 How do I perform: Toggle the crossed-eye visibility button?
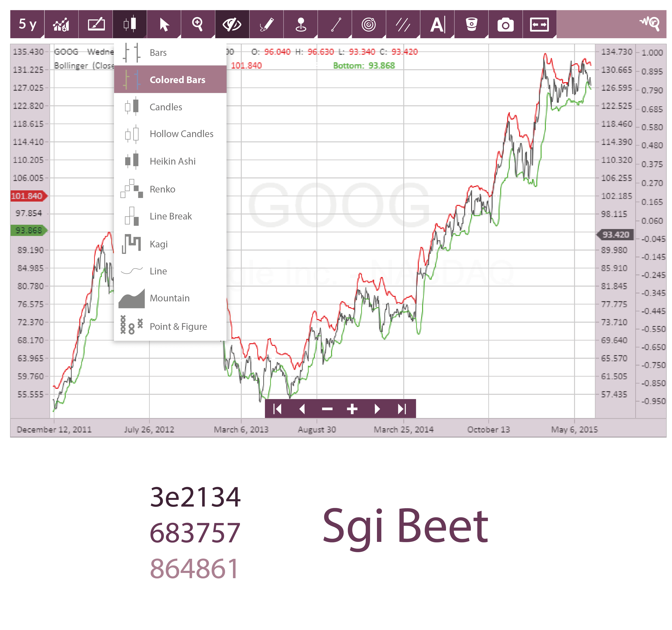pos(232,24)
